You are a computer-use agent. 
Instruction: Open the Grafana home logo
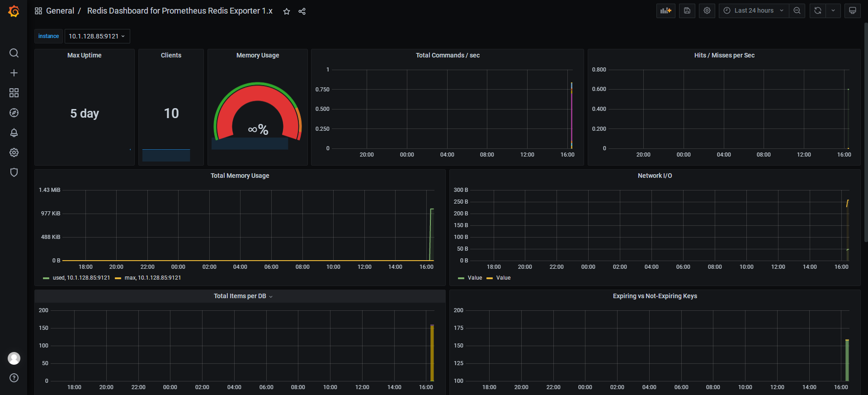click(x=14, y=11)
